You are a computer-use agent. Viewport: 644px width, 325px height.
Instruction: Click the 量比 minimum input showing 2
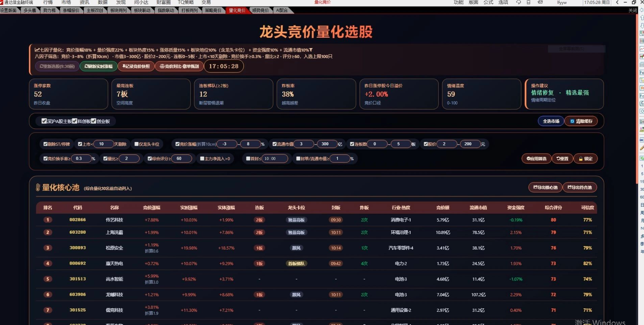(129, 159)
